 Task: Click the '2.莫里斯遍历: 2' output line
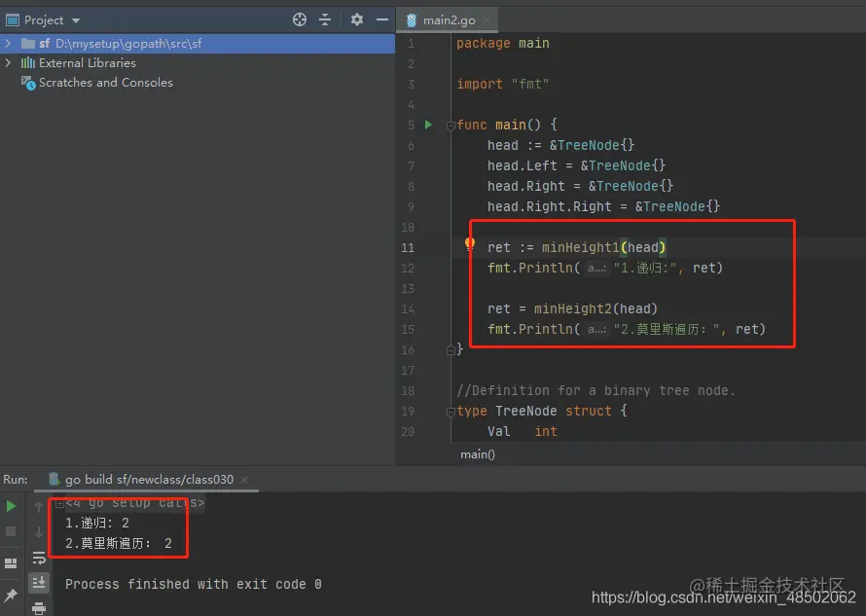(x=119, y=544)
